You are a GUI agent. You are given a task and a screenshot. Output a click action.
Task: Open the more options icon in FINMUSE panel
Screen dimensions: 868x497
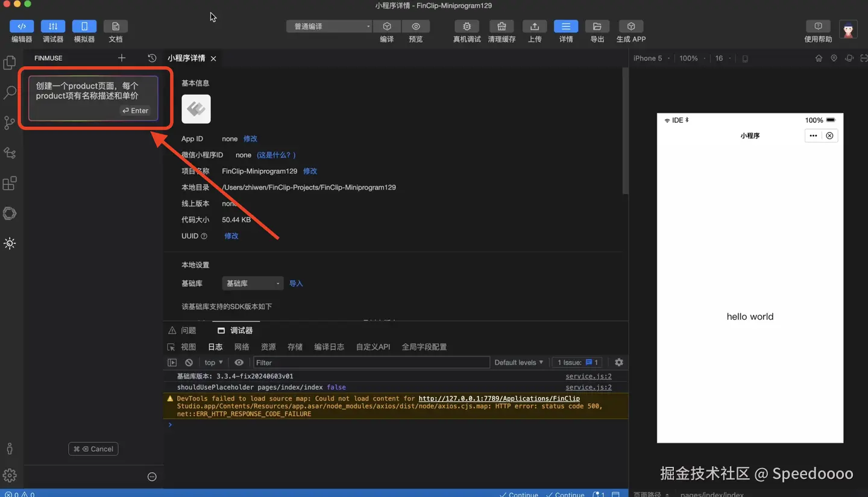click(152, 477)
